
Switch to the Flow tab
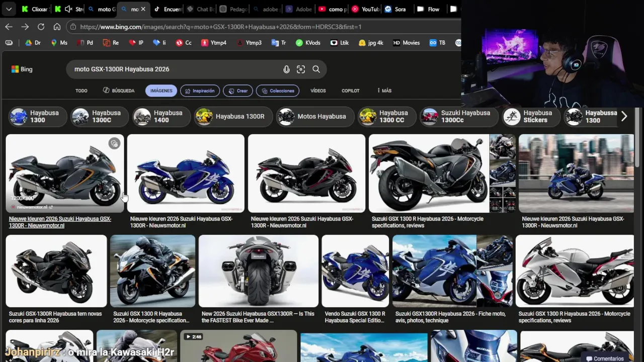[428, 9]
